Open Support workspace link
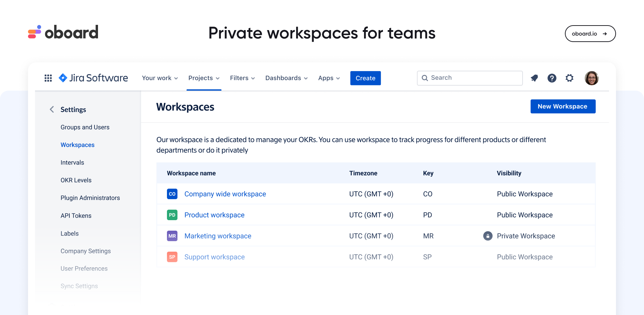644x315 pixels. 215,257
